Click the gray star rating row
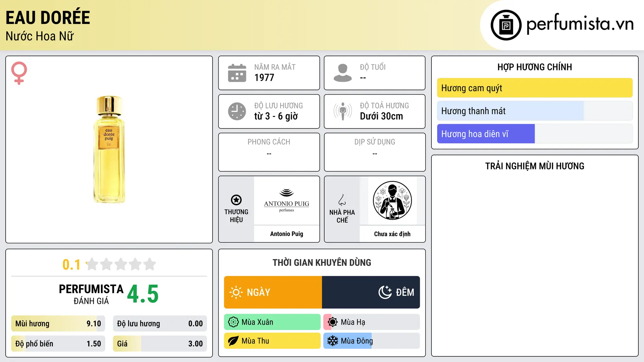This screenshot has width=644, height=362. point(121,264)
